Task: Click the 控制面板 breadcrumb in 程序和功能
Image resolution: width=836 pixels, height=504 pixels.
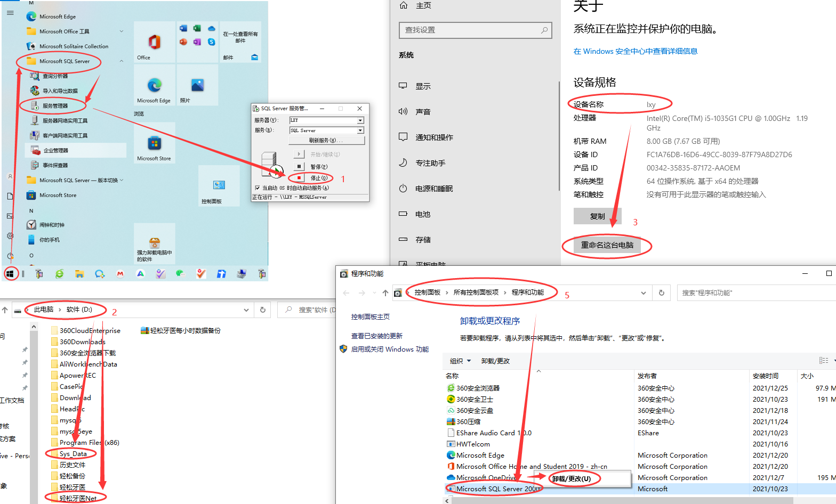Action: pos(428,292)
